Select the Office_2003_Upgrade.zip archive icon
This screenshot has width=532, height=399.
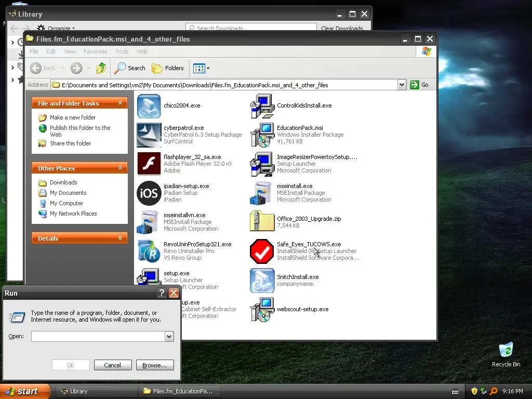(262, 221)
